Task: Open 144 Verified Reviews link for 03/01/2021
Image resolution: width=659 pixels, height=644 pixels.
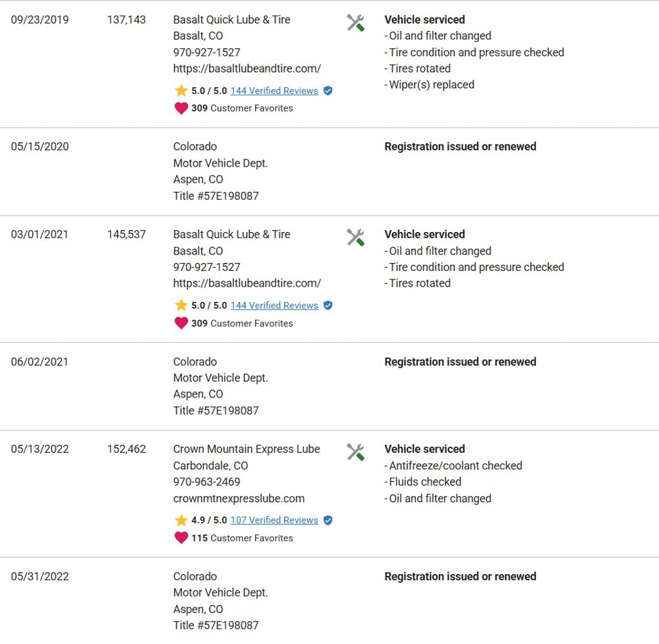Action: 274,306
